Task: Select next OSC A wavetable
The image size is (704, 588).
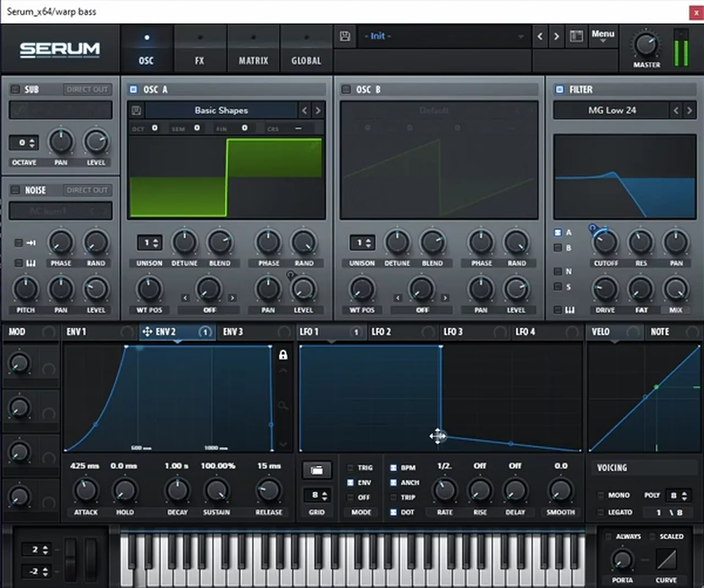Action: coord(318,110)
